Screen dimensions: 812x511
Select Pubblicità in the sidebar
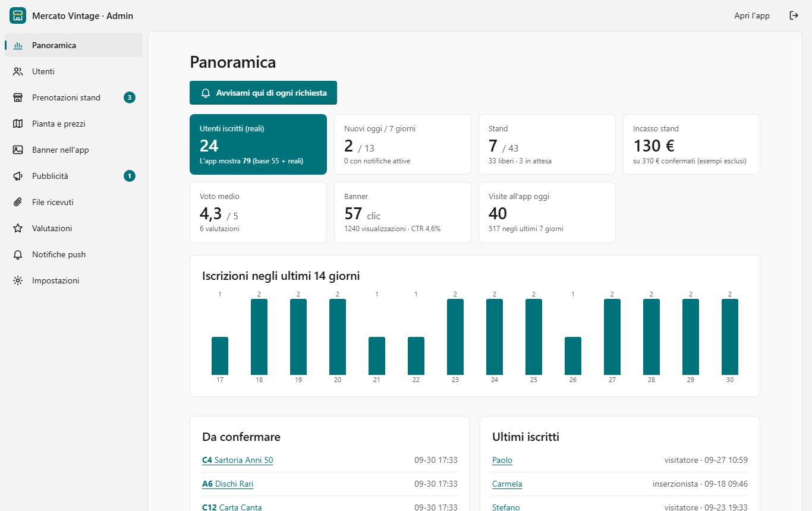click(74, 176)
